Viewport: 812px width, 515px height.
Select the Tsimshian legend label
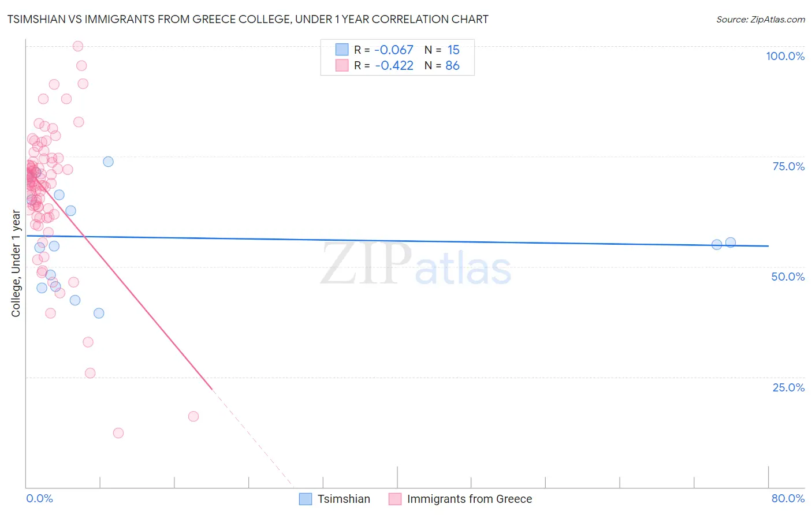(344, 499)
